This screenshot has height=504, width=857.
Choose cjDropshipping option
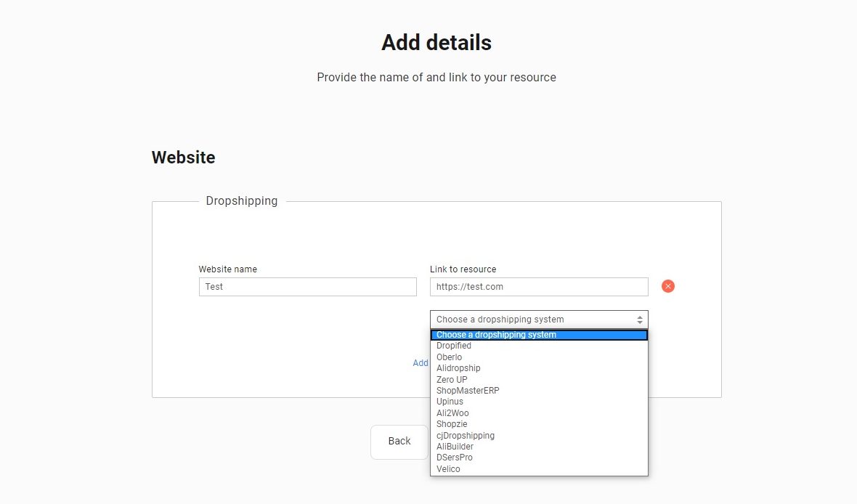click(x=539, y=435)
